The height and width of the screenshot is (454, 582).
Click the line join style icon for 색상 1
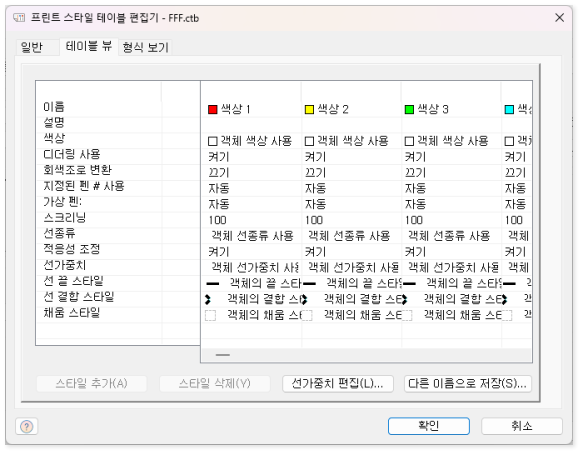tap(207, 299)
